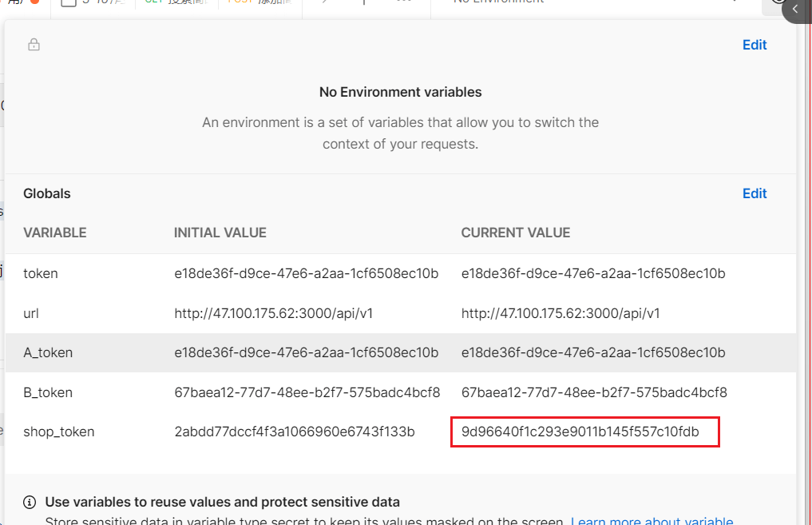Click info icon beside "Use variables" tip
Viewport: 812px width, 525px height.
pyautogui.click(x=30, y=503)
